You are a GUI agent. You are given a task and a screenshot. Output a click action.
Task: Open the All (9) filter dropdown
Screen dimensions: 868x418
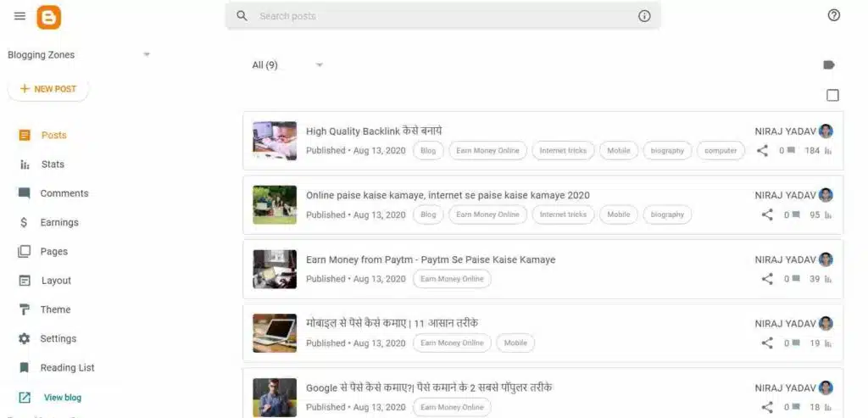(x=287, y=64)
